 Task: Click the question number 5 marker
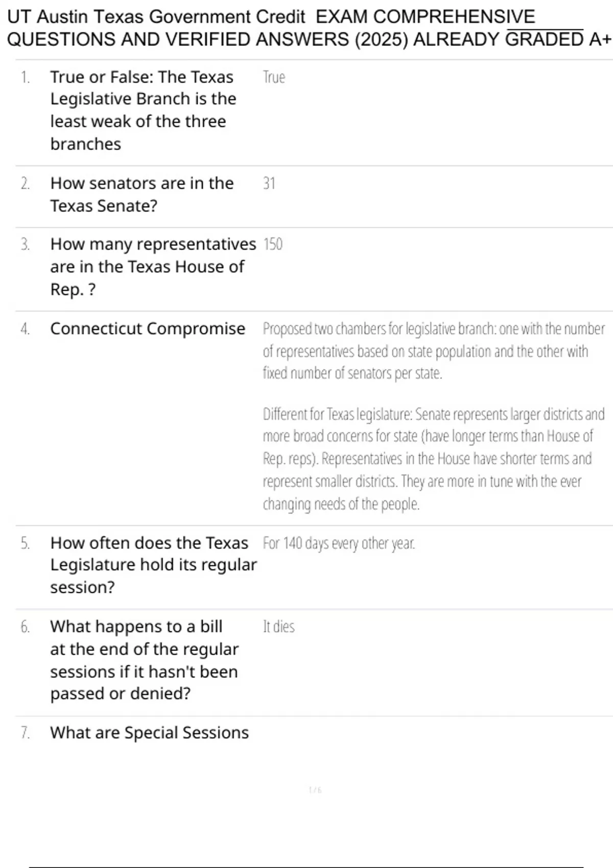(25, 543)
